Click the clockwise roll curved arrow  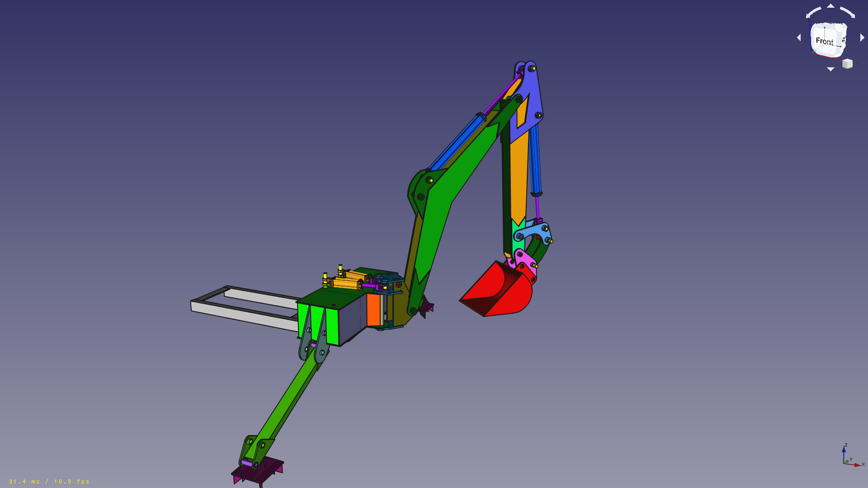pos(848,12)
